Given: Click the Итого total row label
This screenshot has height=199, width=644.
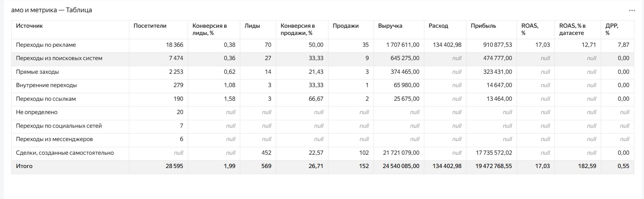Looking at the screenshot, I should [24, 166].
